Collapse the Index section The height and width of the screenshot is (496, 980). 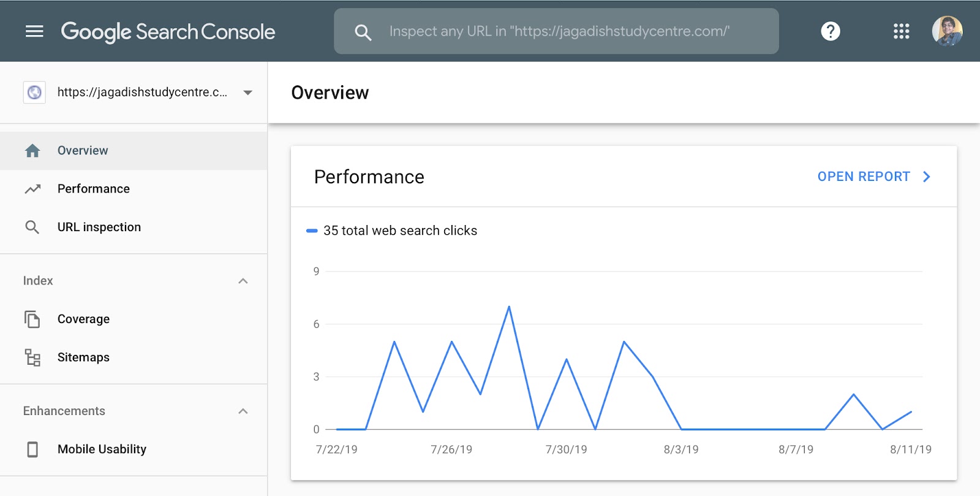click(x=243, y=281)
